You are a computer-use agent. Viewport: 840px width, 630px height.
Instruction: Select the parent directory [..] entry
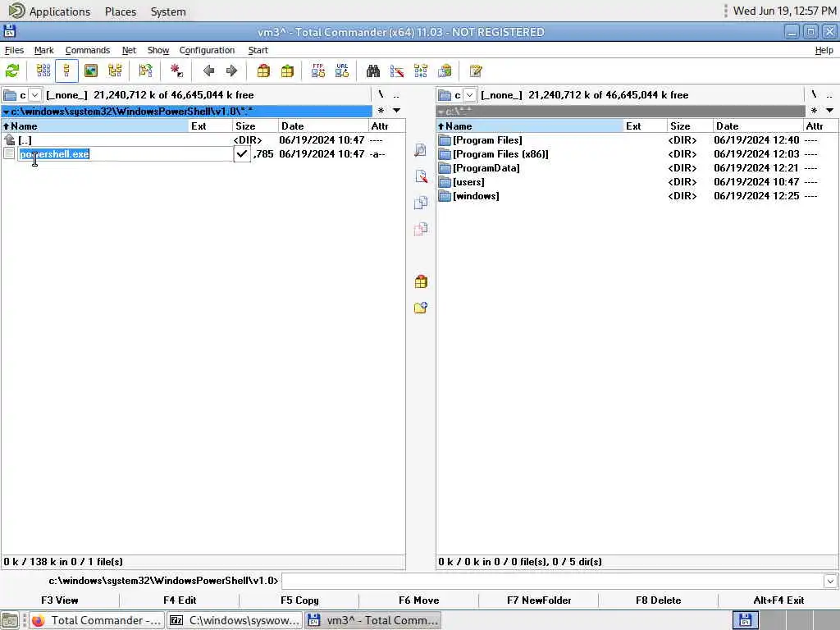point(203,139)
